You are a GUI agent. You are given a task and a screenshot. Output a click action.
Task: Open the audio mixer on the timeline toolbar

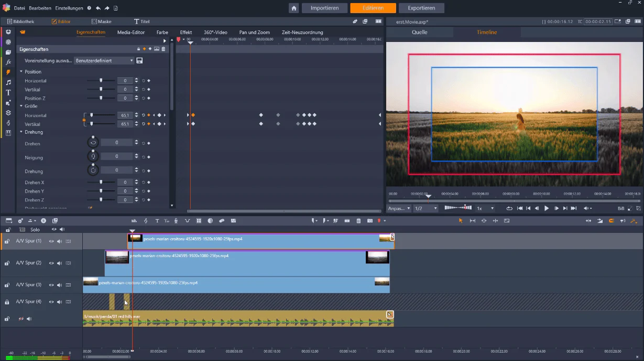[x=134, y=221]
